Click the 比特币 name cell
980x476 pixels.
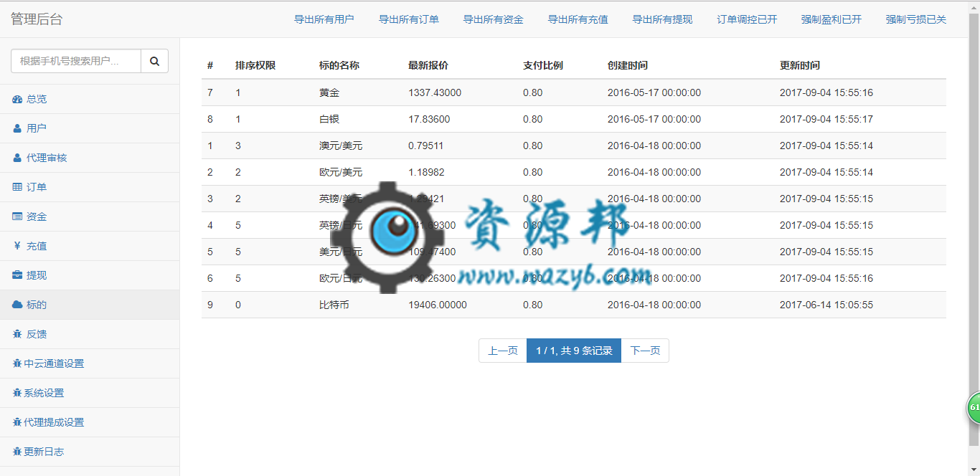tap(334, 305)
